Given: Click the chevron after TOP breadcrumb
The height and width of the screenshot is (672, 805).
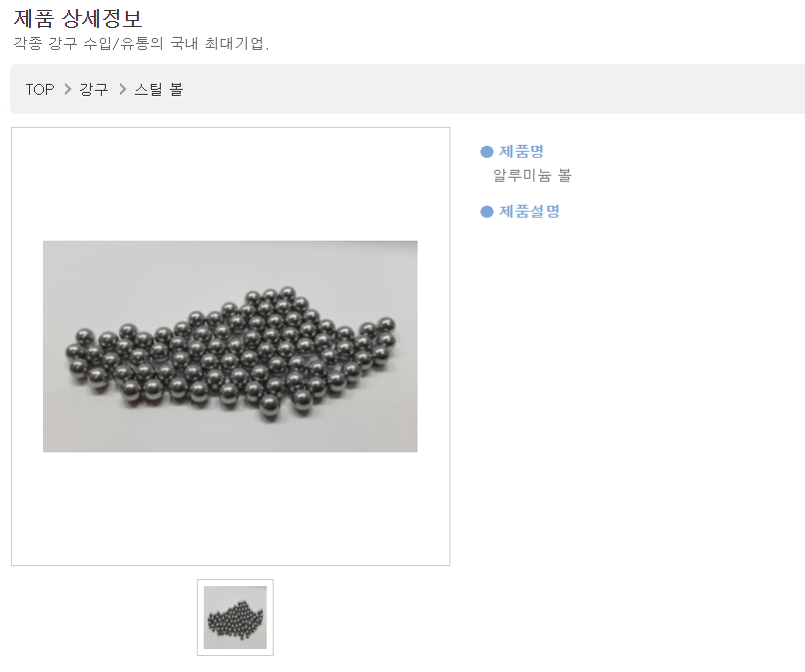Looking at the screenshot, I should (x=67, y=89).
